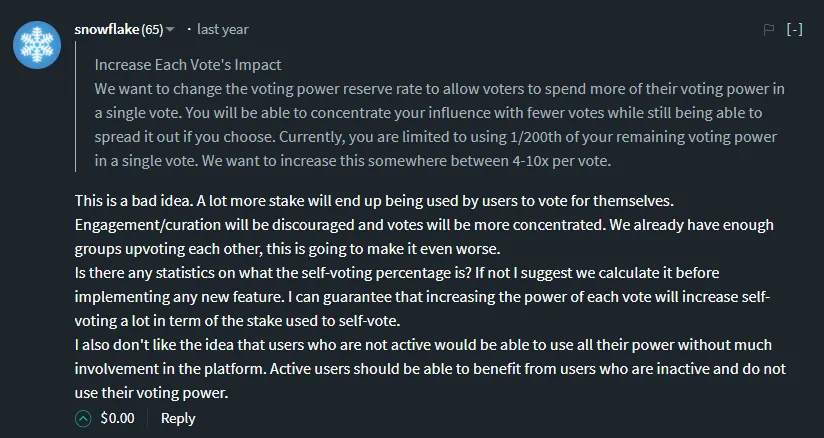Open the 'last year' timestamp permalink

(222, 29)
